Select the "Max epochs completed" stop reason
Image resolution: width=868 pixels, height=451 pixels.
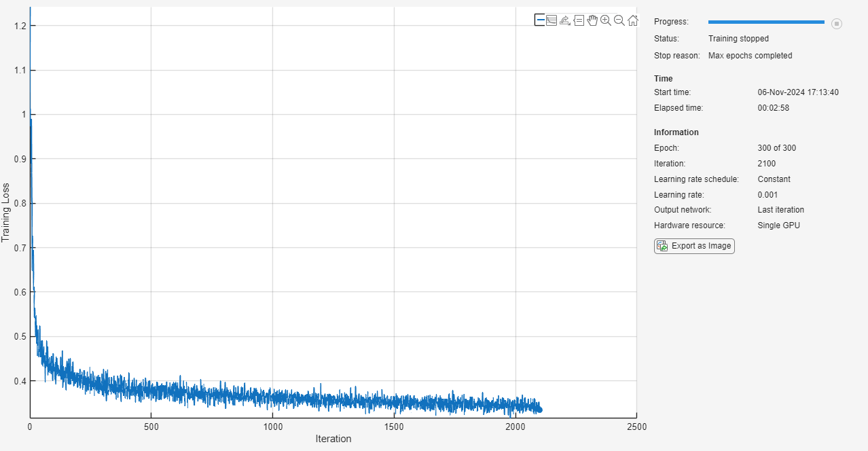coord(750,56)
